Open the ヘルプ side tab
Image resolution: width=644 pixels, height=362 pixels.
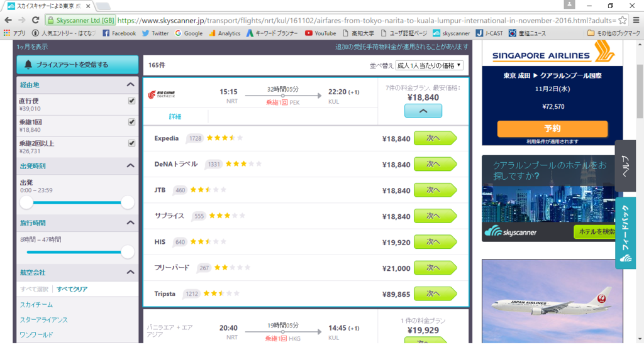click(626, 166)
